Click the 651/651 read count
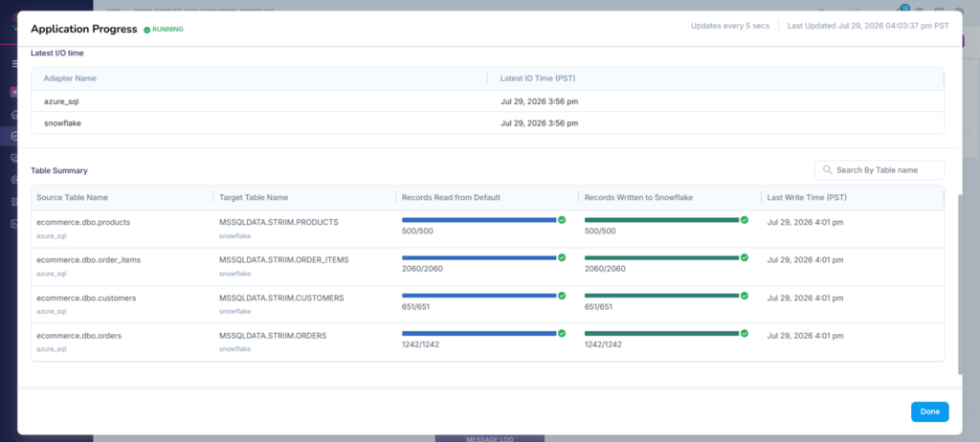This screenshot has height=442, width=980. point(415,307)
